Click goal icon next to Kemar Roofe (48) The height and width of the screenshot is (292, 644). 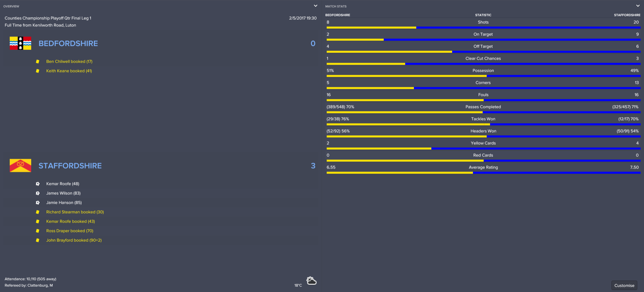[38, 184]
